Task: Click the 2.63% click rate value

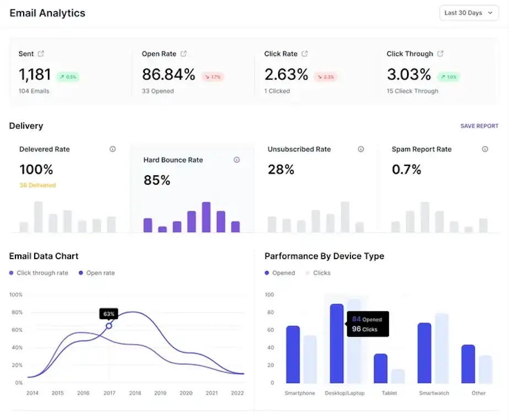Action: [x=286, y=74]
